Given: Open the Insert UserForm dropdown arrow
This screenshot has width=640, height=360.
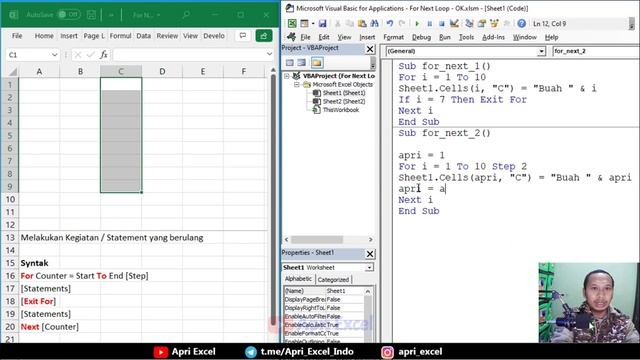Looking at the screenshot, I should tap(312, 24).
